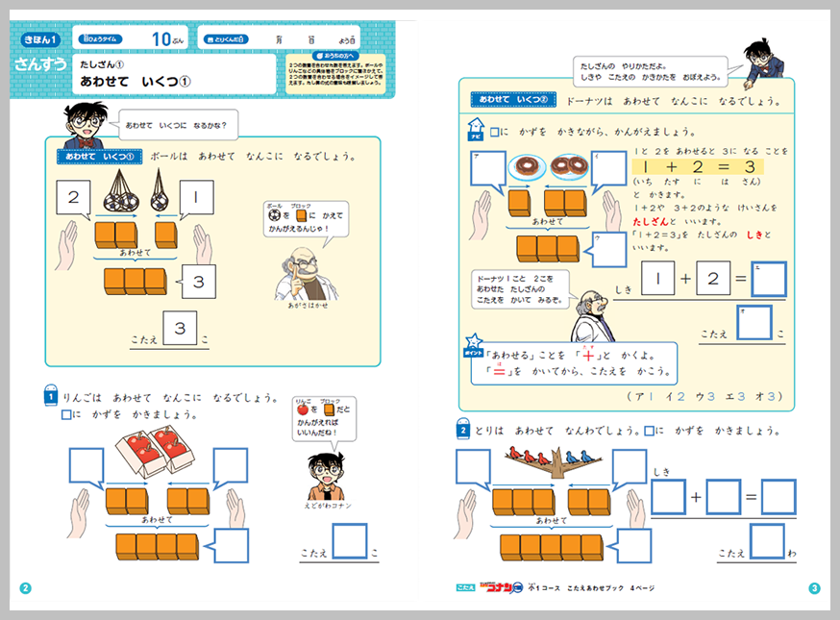Viewport: 840px width, 620px height.
Task: Click the Conan logo in the footer
Action: coord(502,587)
